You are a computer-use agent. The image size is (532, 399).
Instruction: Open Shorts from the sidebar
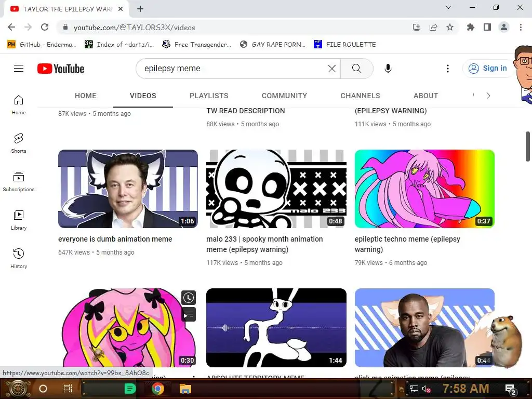[19, 143]
